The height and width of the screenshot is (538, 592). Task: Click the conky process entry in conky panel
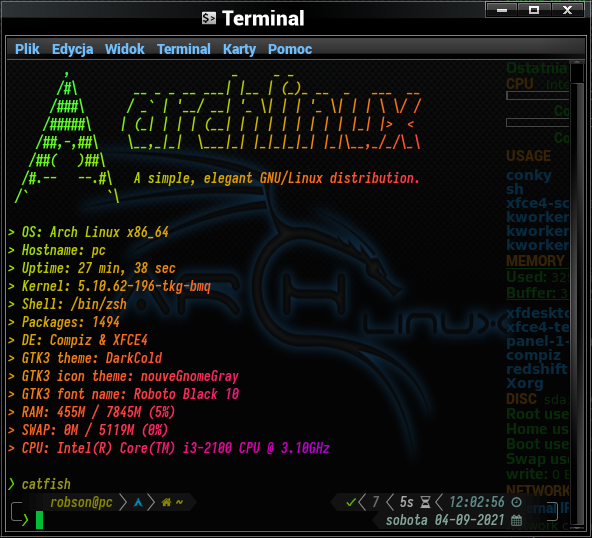tap(529, 175)
